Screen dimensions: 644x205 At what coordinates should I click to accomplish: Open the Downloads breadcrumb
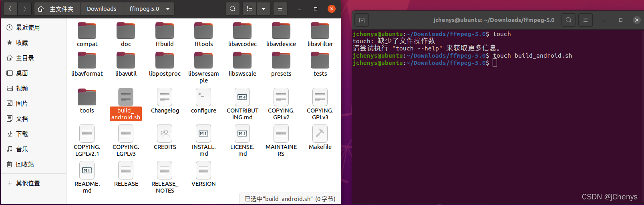tap(101, 8)
